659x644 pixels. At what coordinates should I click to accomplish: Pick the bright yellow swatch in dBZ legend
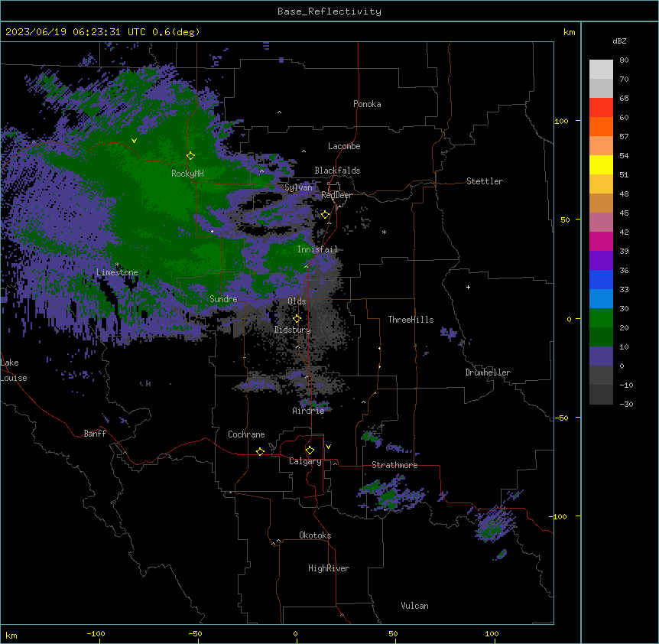tap(601, 164)
